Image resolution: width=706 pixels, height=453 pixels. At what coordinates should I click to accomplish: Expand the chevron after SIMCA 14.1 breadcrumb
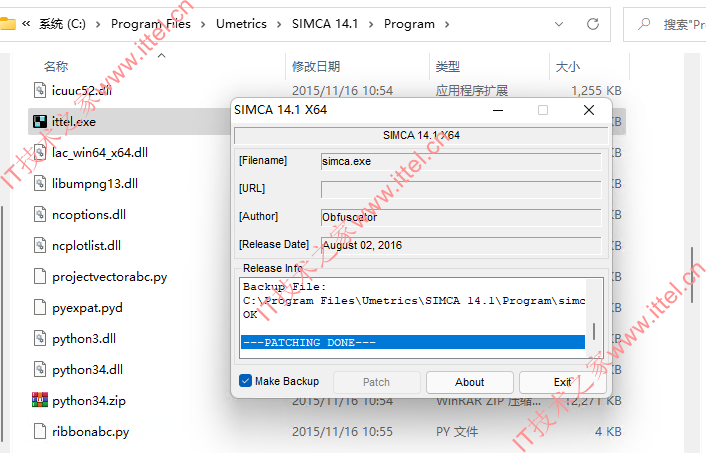(x=371, y=24)
